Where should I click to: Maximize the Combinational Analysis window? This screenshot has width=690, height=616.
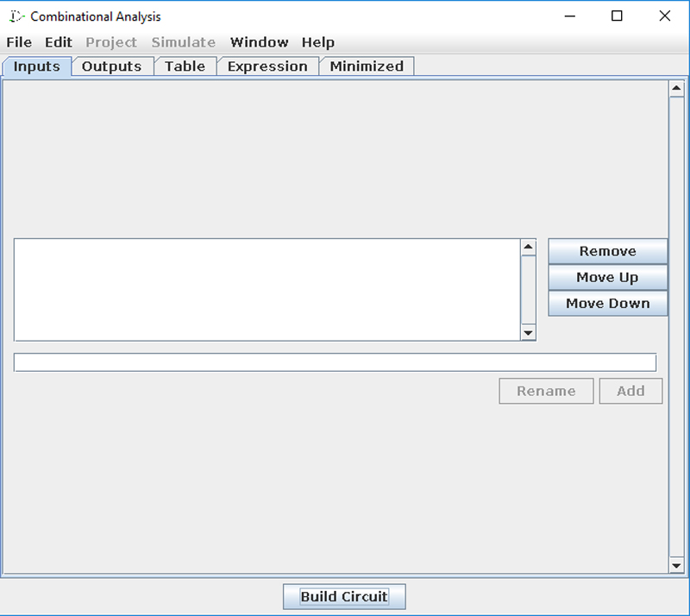pos(617,16)
